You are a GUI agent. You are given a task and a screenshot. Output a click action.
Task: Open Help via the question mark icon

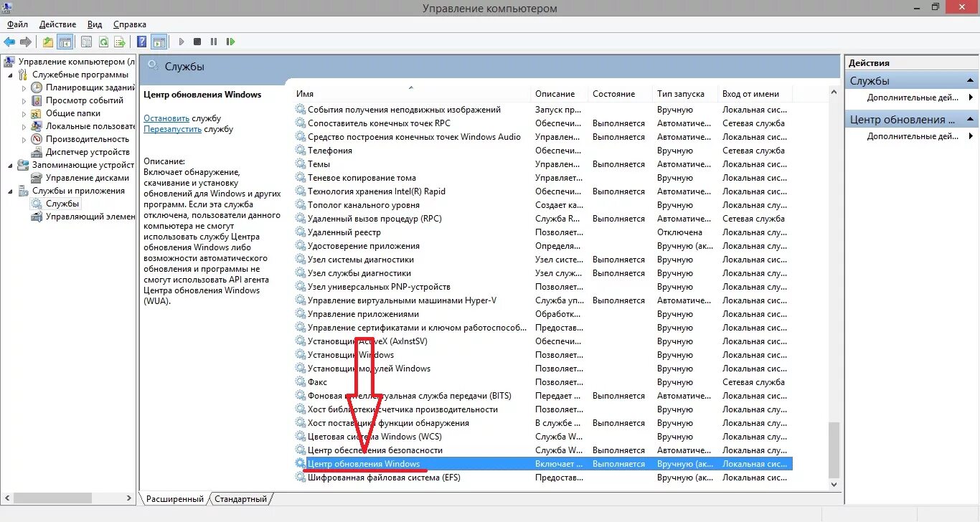(142, 42)
